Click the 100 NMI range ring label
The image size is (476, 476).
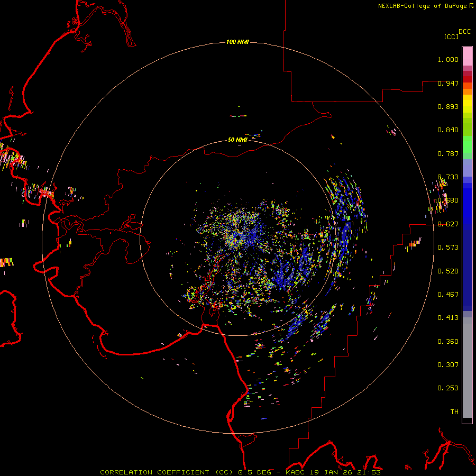[x=237, y=42]
